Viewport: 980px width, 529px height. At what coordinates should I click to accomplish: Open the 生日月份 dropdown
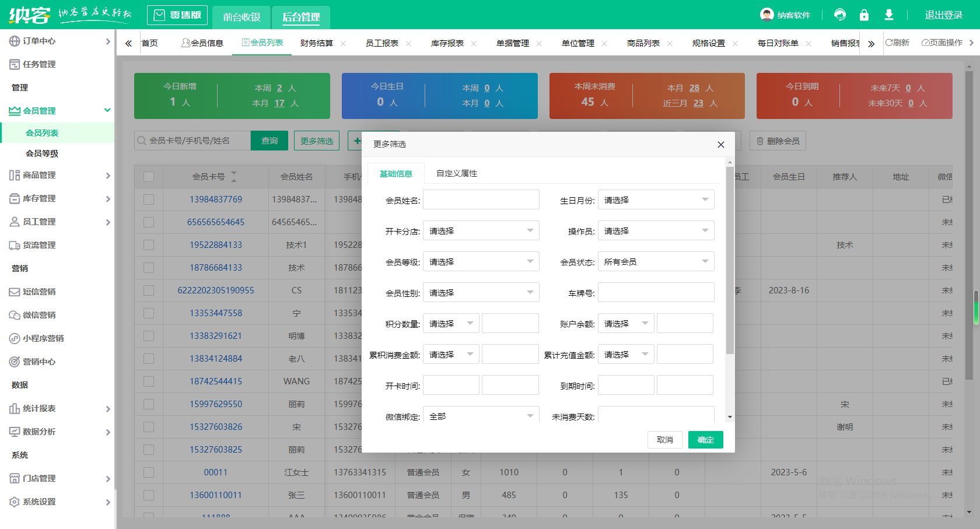(656, 200)
